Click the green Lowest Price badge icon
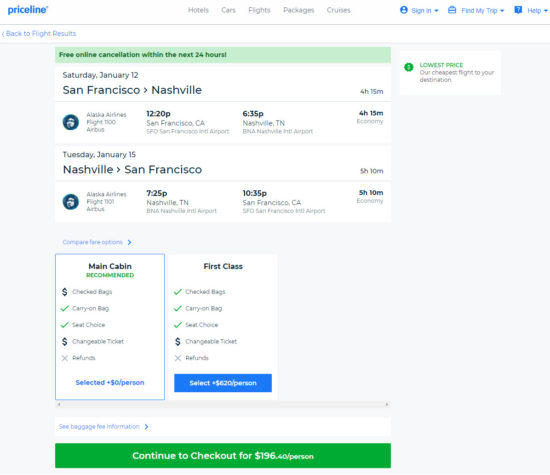This screenshot has width=550, height=475. [x=409, y=67]
